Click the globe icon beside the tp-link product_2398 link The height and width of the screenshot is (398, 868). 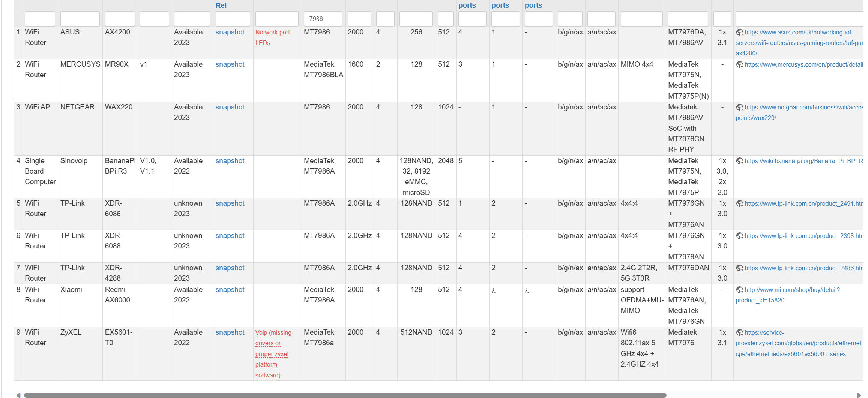(739, 236)
